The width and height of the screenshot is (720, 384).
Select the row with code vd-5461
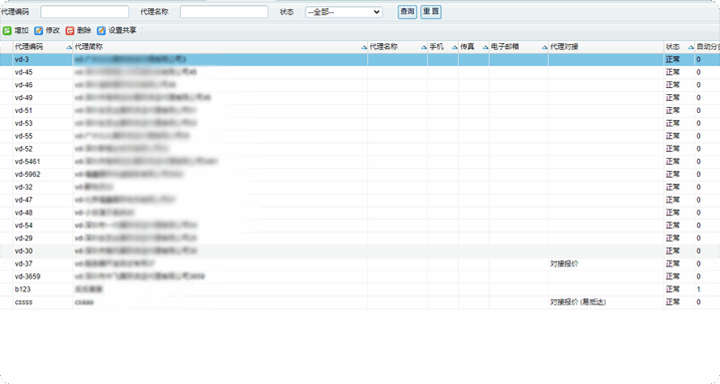pyautogui.click(x=360, y=162)
